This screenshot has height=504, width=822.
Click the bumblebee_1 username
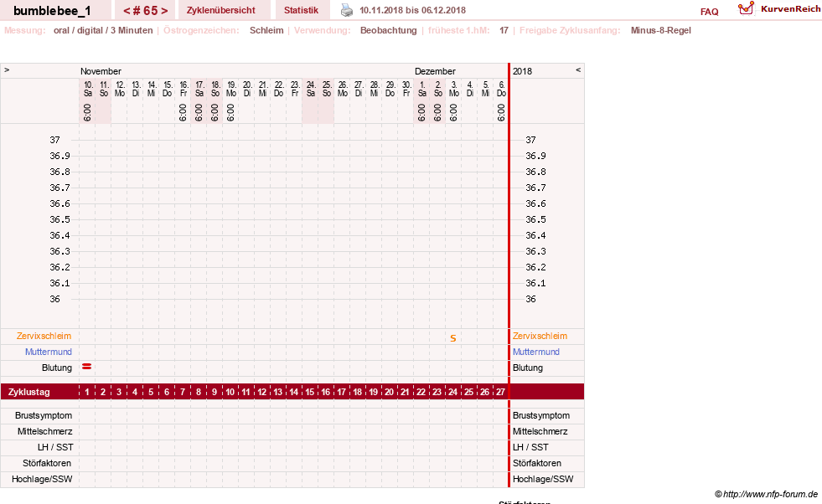(52, 11)
